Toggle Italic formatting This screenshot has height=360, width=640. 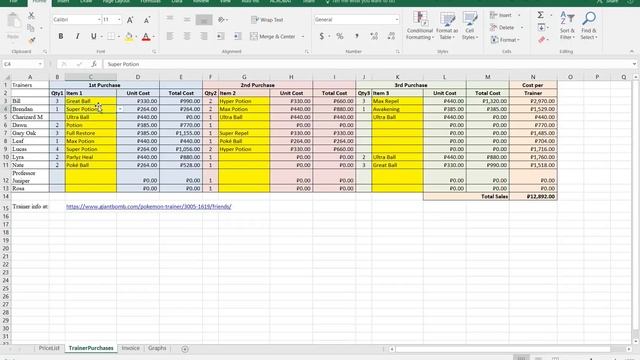[x=77, y=36]
